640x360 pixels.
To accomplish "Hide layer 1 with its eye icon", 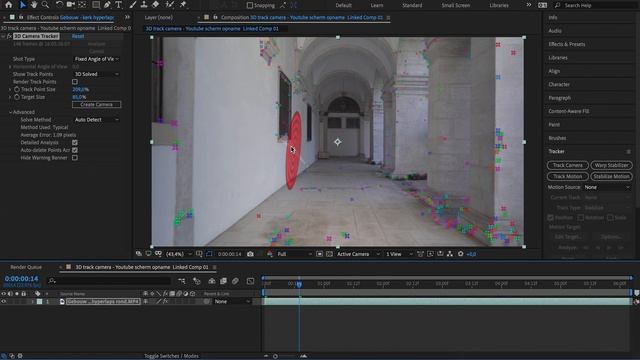I will (x=4, y=302).
